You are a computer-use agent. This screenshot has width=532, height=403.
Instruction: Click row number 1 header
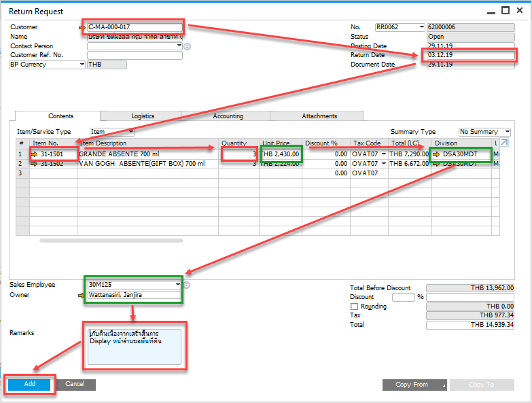[22, 154]
